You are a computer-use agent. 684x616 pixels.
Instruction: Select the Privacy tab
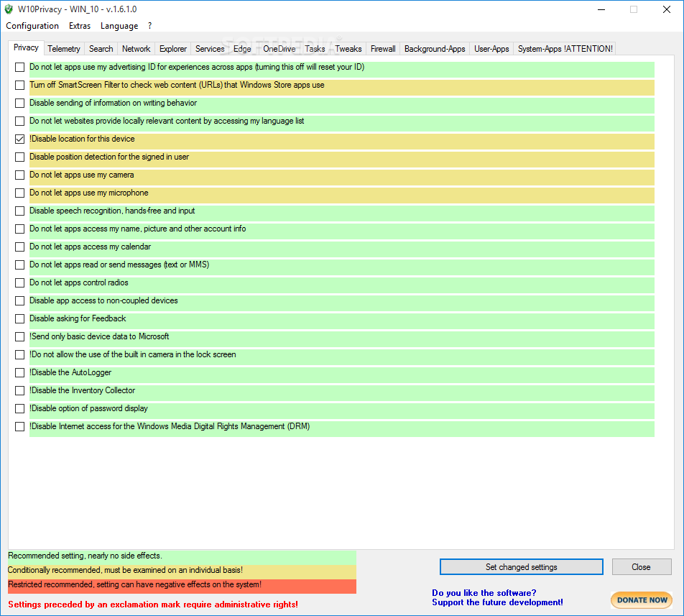pyautogui.click(x=26, y=47)
